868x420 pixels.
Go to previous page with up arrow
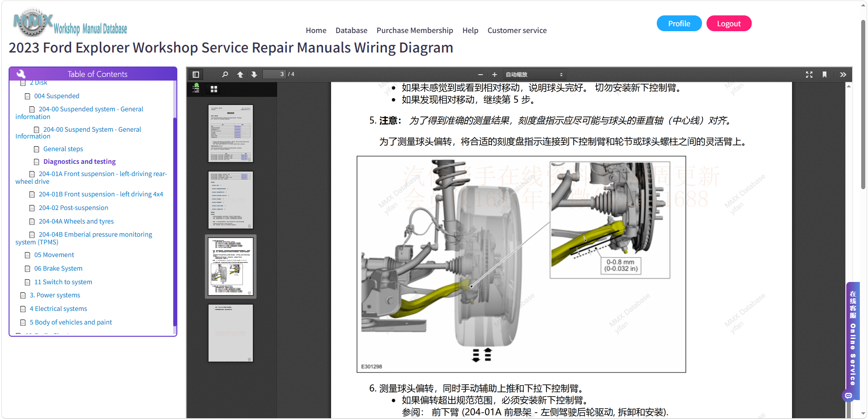(x=240, y=75)
